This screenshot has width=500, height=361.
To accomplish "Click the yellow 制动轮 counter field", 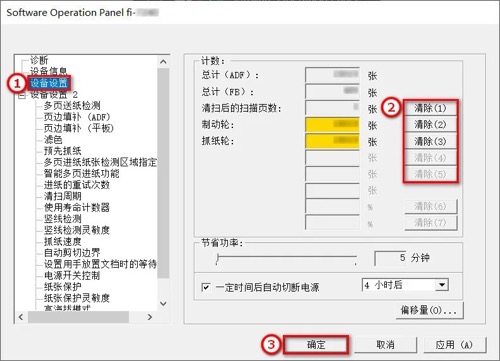I will 332,125.
